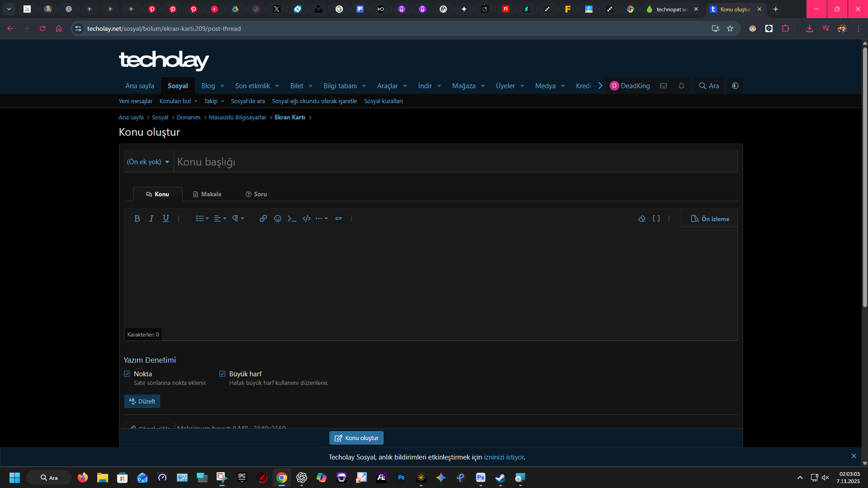Open the paragraph format dropdown

tap(238, 218)
